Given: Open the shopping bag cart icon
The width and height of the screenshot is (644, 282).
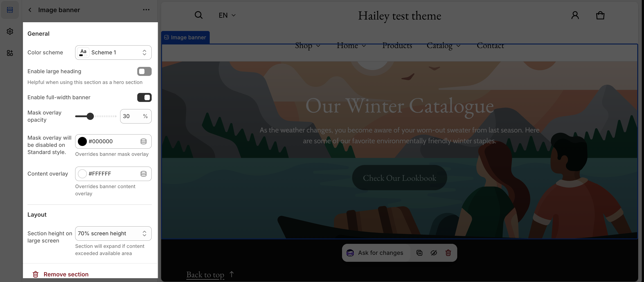Looking at the screenshot, I should tap(600, 15).
